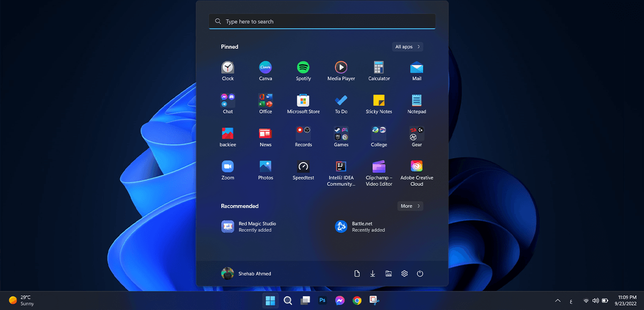Open Messenger from the taskbar
The image size is (644, 310).
340,300
